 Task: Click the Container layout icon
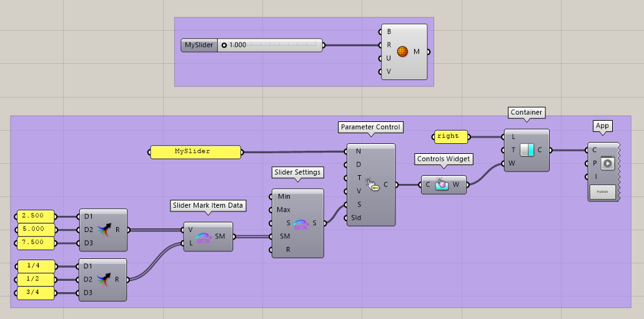(527, 150)
